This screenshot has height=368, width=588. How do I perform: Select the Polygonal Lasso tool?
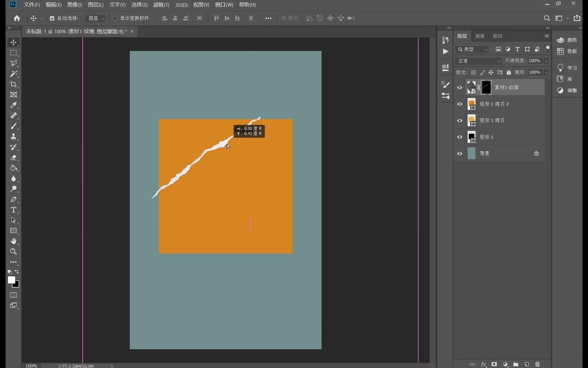[14, 63]
